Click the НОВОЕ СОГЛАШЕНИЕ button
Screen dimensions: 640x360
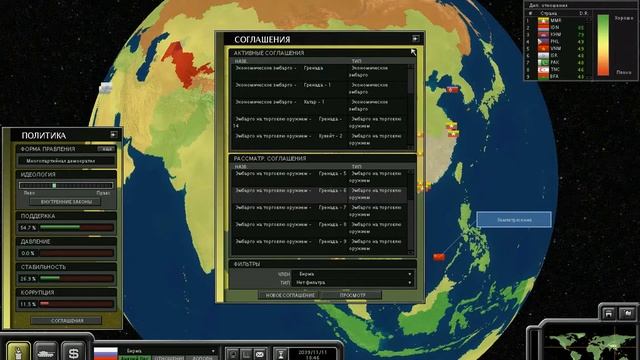pyautogui.click(x=290, y=295)
